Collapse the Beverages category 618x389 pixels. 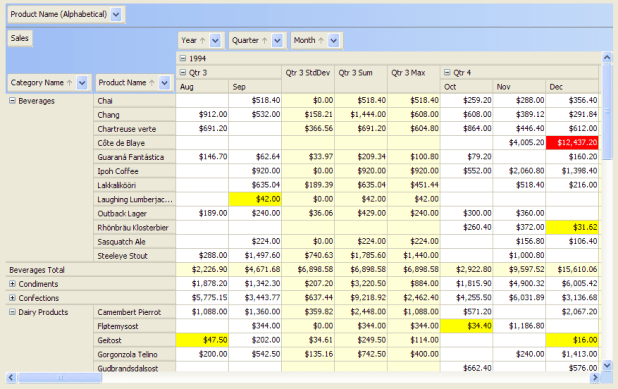(12, 101)
